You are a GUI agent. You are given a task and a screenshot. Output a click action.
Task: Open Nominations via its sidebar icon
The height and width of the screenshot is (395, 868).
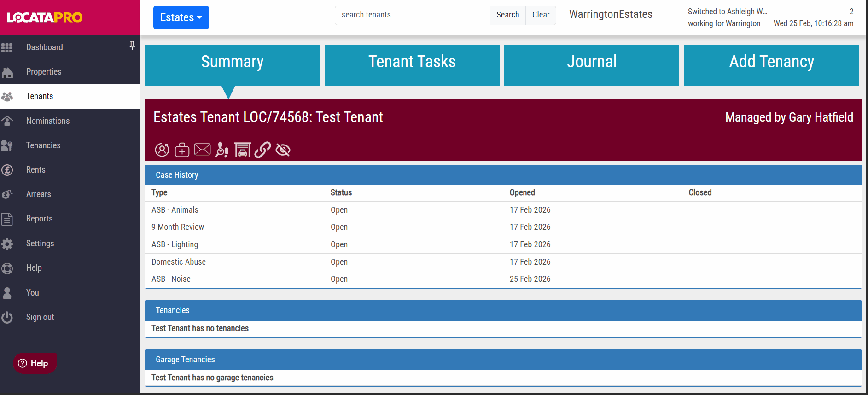[x=7, y=121]
